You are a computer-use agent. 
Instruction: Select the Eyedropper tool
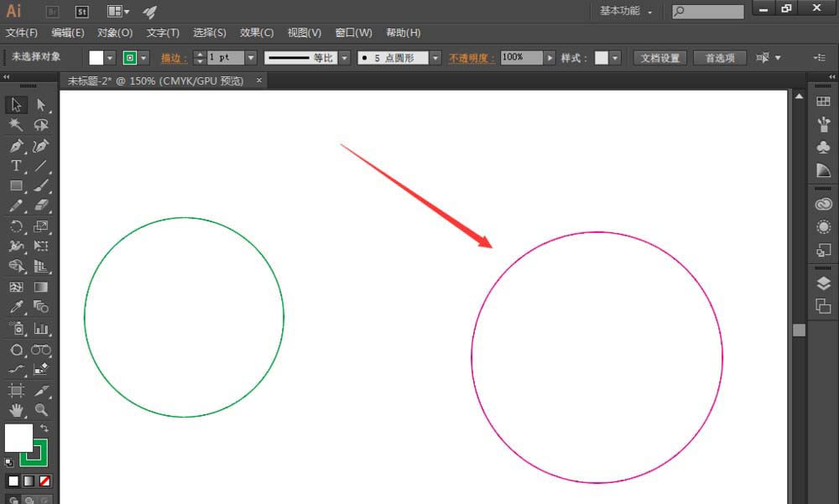16,307
